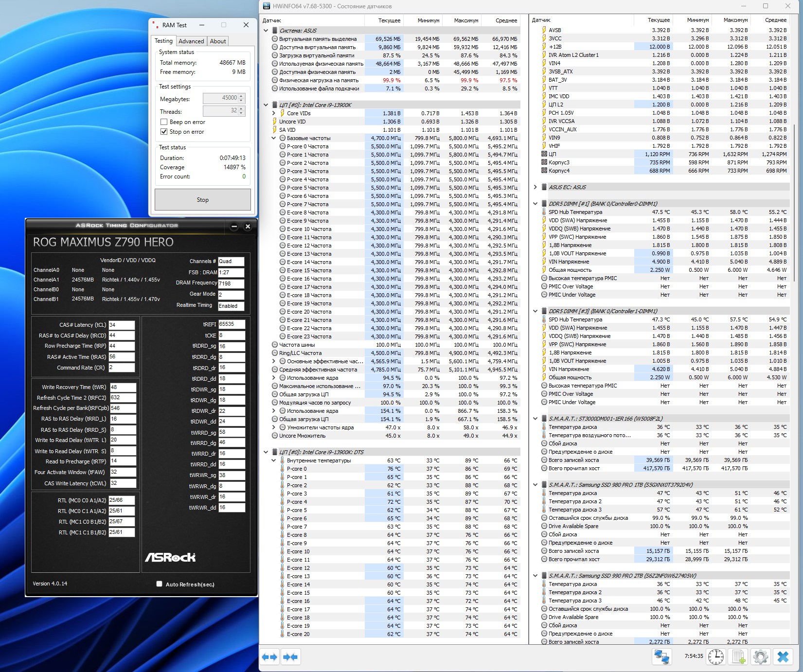Toggle the Auto Refresh(sec) checkbox
803x672 pixels.
pos(159,584)
